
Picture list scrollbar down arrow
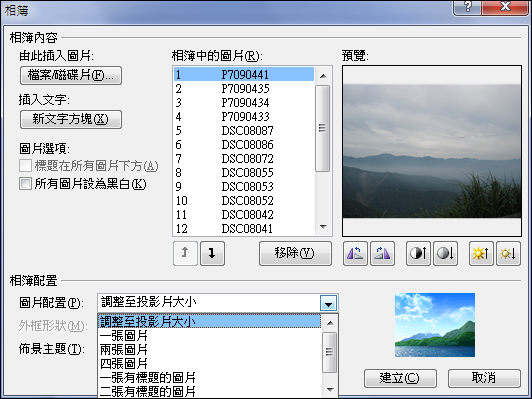(x=323, y=227)
